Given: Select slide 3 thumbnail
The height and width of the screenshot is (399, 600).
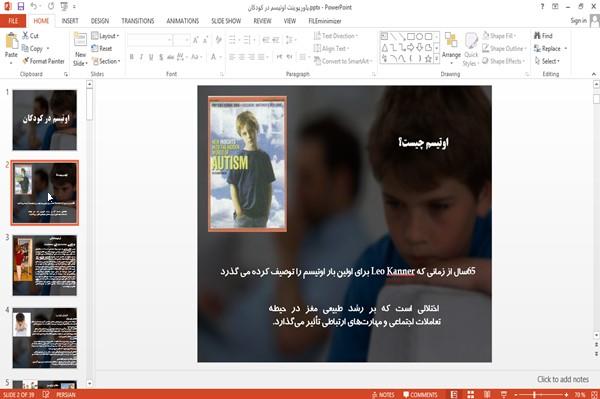Looking at the screenshot, I should tap(45, 265).
